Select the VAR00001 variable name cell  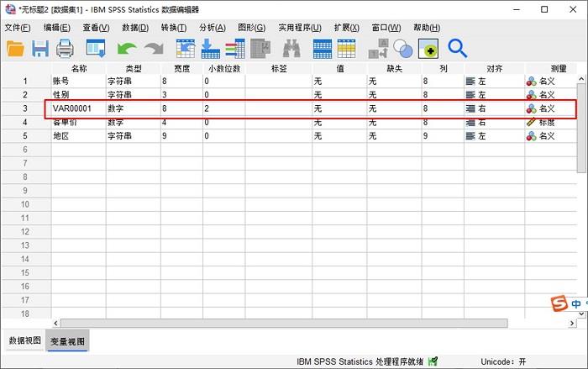point(78,108)
